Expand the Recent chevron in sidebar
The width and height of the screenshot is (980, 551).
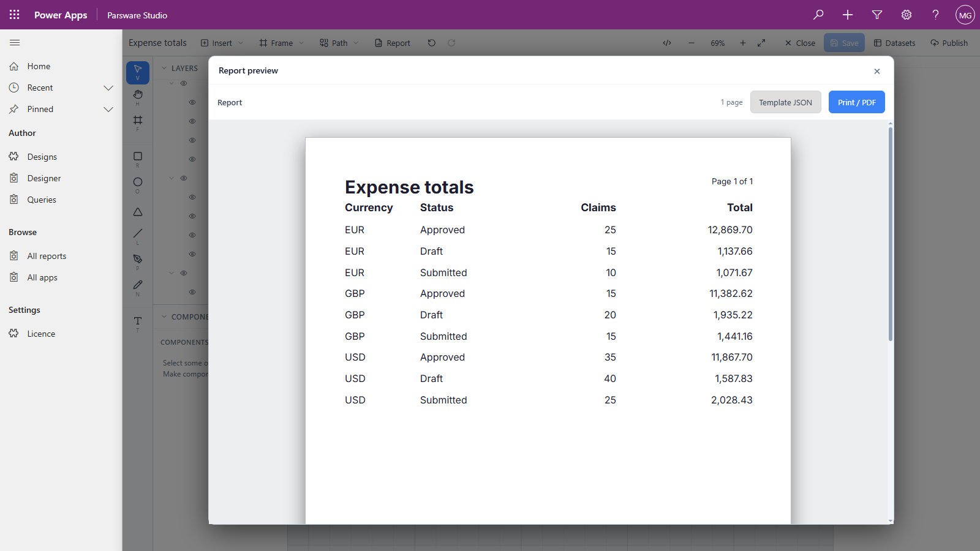click(108, 88)
